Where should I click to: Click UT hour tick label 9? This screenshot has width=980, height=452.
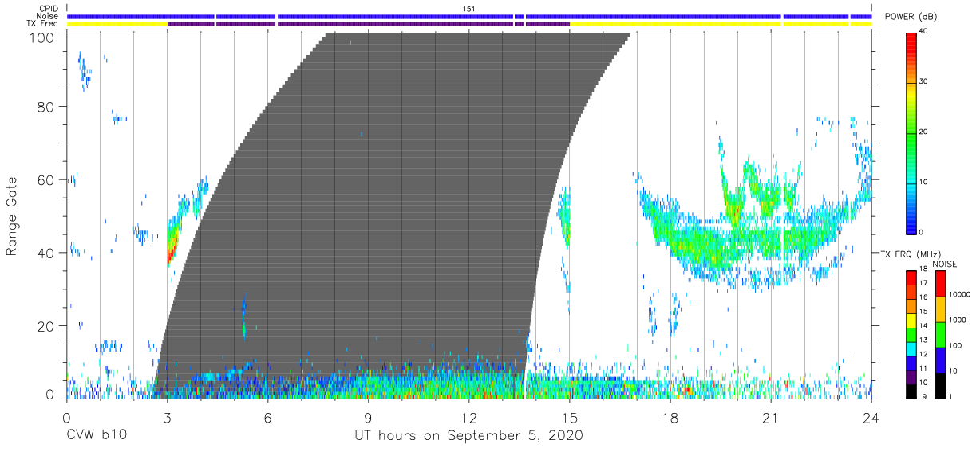368,416
